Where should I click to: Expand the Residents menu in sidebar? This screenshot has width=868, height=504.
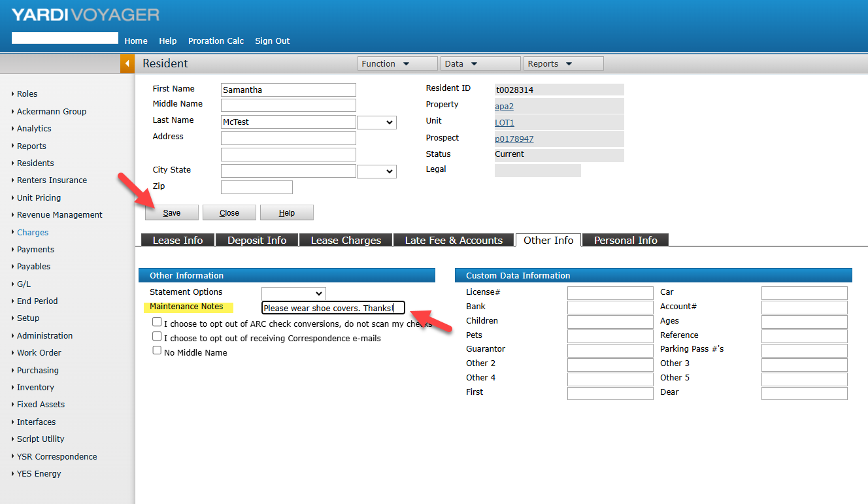[x=35, y=163]
